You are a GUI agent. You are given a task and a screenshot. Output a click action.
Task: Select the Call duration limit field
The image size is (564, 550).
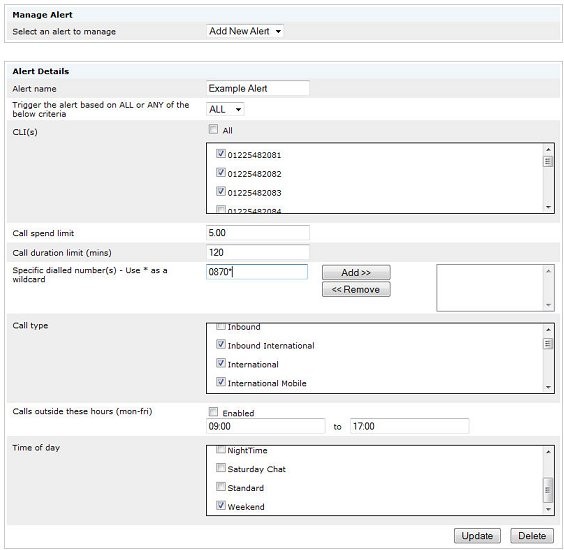click(x=258, y=252)
